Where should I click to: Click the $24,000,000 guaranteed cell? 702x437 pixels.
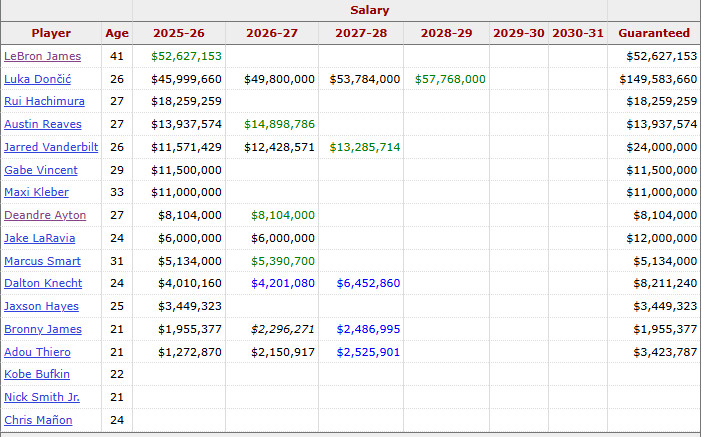[662, 147]
